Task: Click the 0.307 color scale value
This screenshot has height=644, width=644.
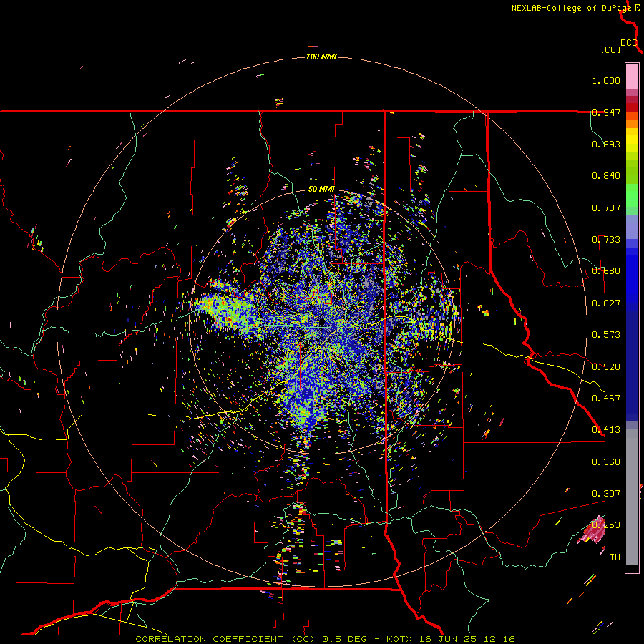Action: [x=606, y=494]
